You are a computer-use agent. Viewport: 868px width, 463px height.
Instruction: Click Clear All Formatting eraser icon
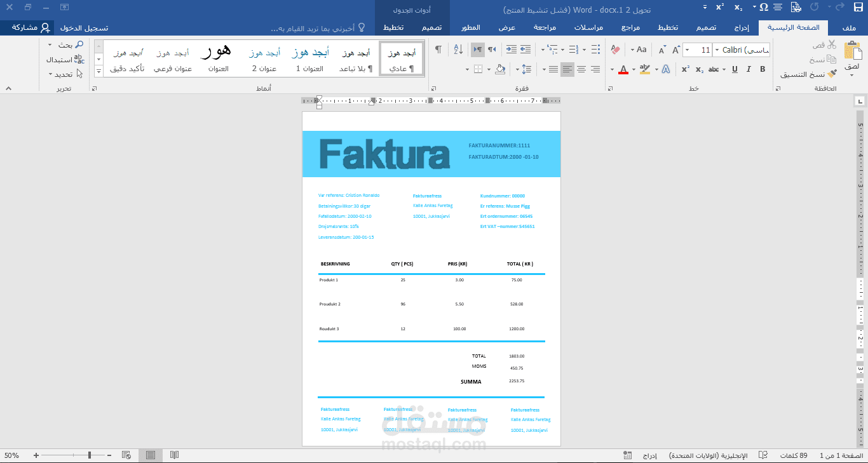615,50
